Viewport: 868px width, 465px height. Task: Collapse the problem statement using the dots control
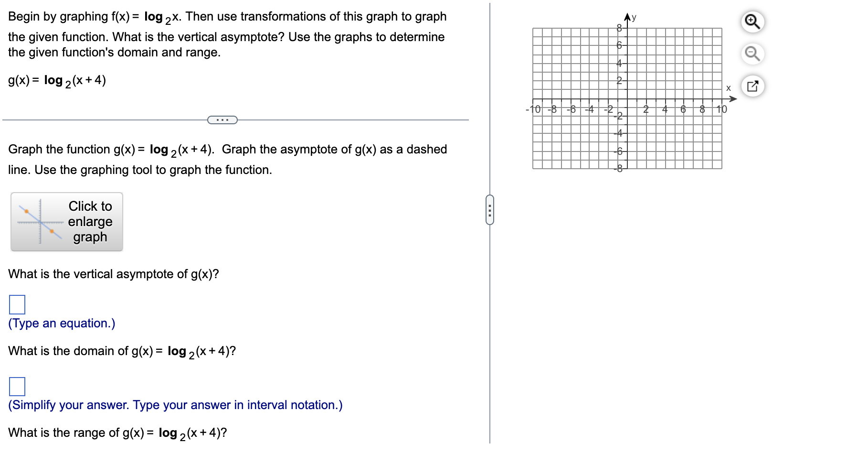pyautogui.click(x=222, y=120)
